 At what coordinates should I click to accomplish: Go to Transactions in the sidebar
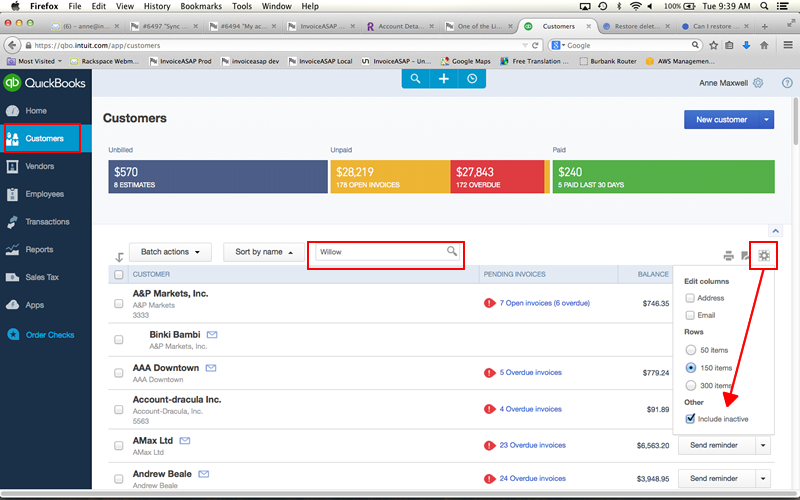[x=46, y=222]
